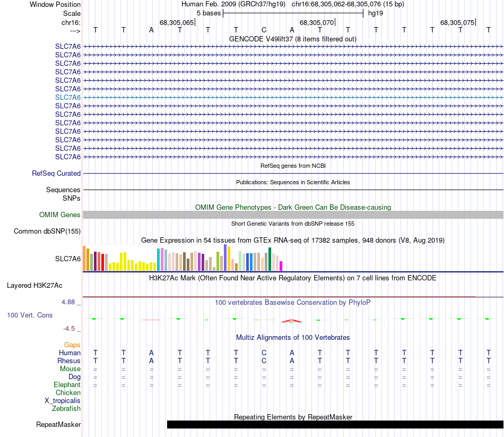Select the Chicken alignment row label
The width and height of the screenshot is (504, 437).
[68, 392]
